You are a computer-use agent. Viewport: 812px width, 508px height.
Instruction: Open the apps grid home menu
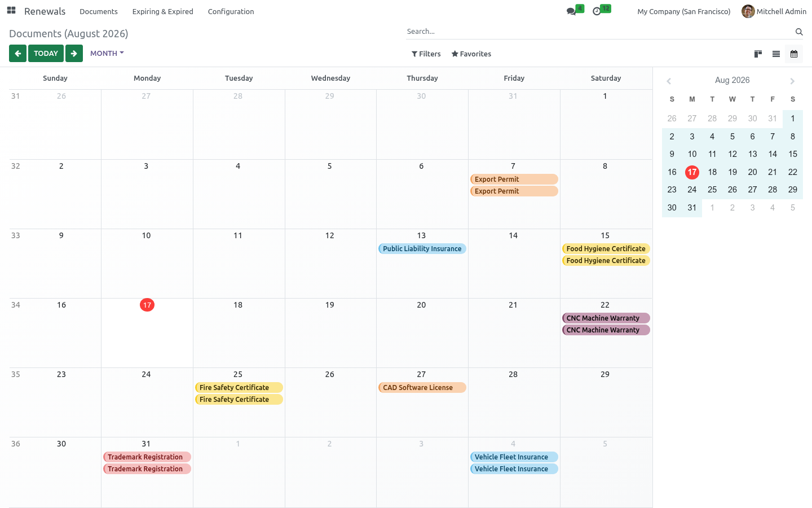pos(11,11)
